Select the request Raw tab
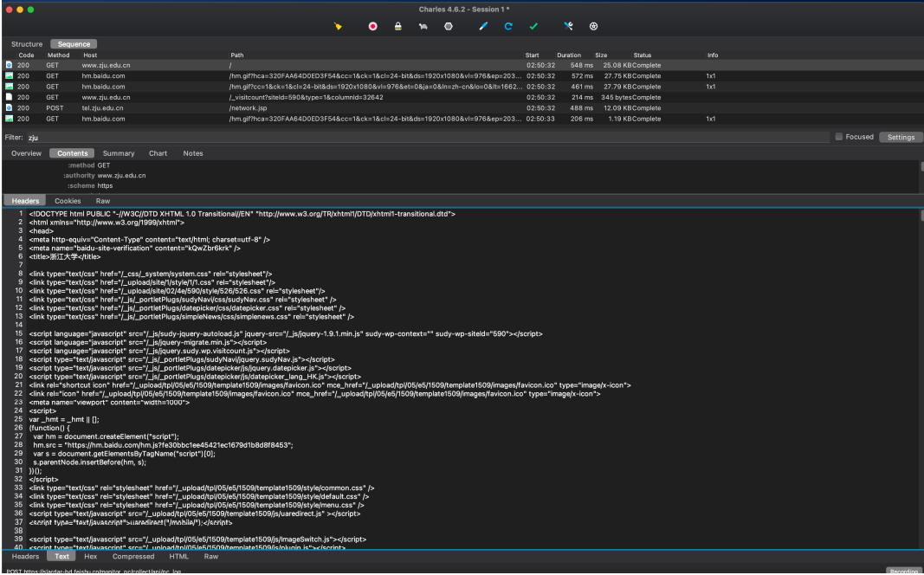The height and width of the screenshot is (575, 924). (103, 201)
